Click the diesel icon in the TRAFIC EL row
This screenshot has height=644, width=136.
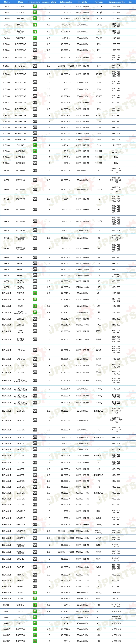[35, 575]
